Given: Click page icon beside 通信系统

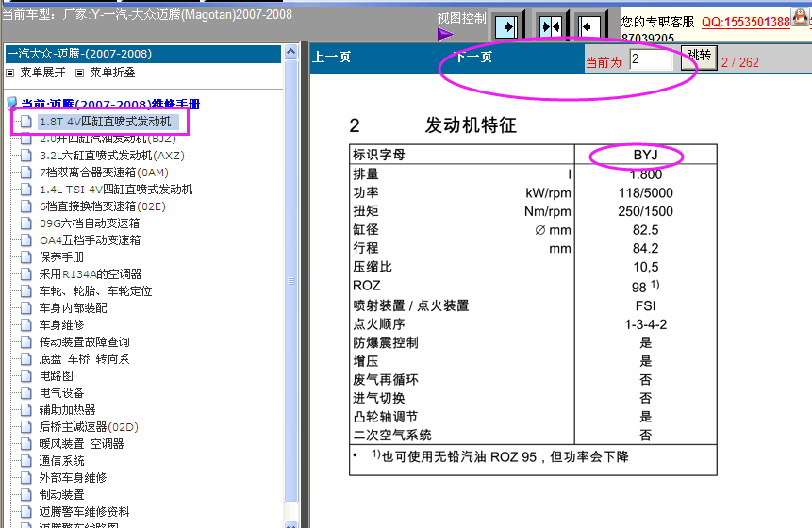Looking at the screenshot, I should tap(25, 461).
